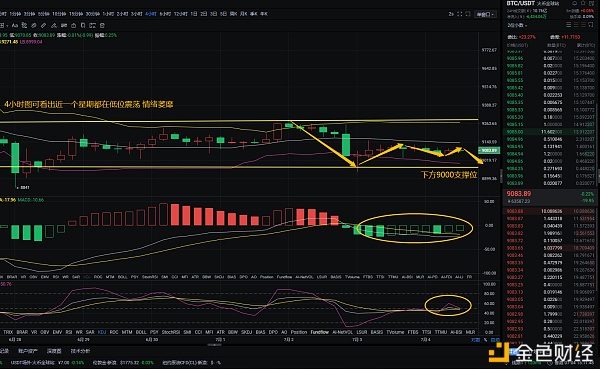Open the 深度图 depth chart tab
This screenshot has height=369, width=600.
[54, 351]
